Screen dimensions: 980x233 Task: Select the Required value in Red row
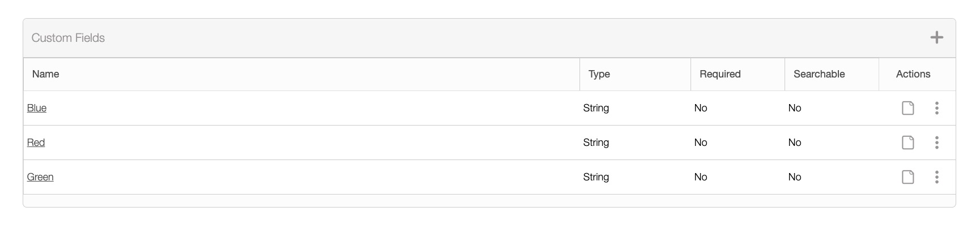point(701,143)
